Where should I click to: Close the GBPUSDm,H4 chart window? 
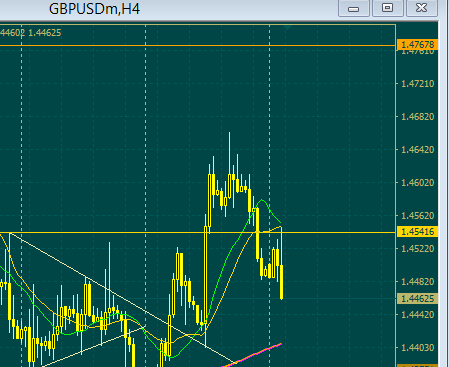(422, 8)
